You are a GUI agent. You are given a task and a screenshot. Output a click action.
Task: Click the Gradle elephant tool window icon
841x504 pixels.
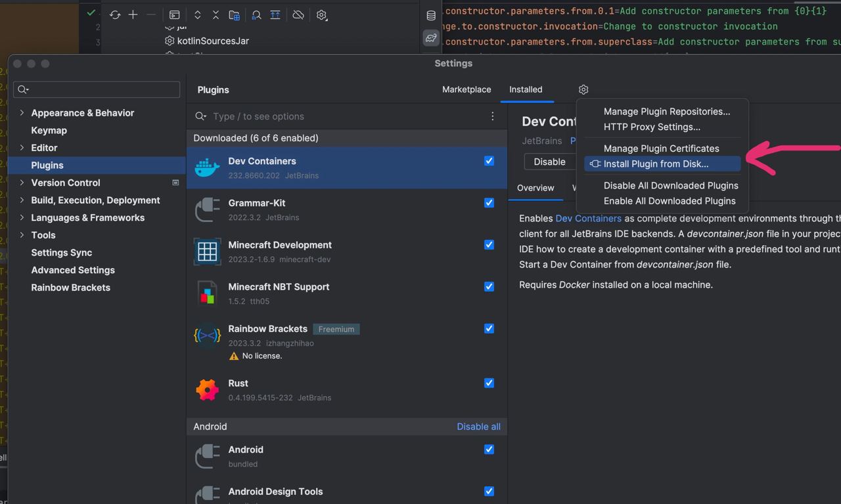click(x=431, y=38)
